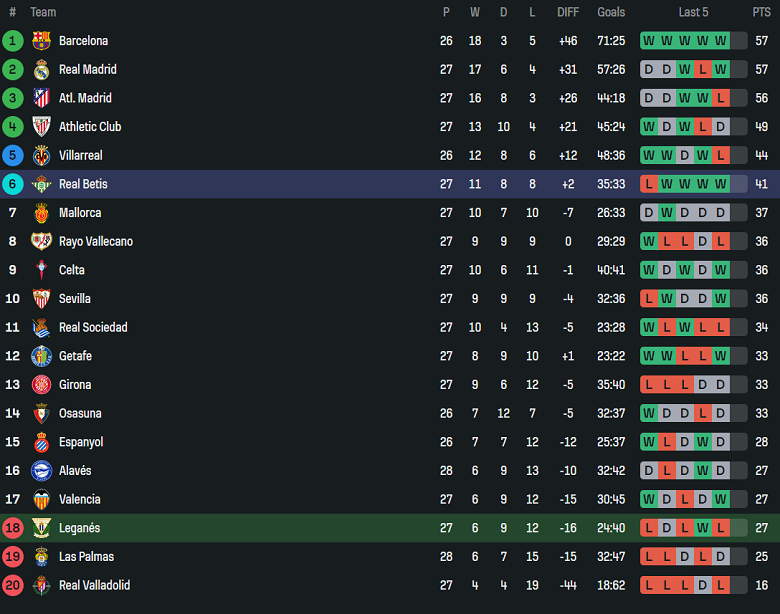
Task: Open the Real Sociedad team link
Action: [93, 328]
